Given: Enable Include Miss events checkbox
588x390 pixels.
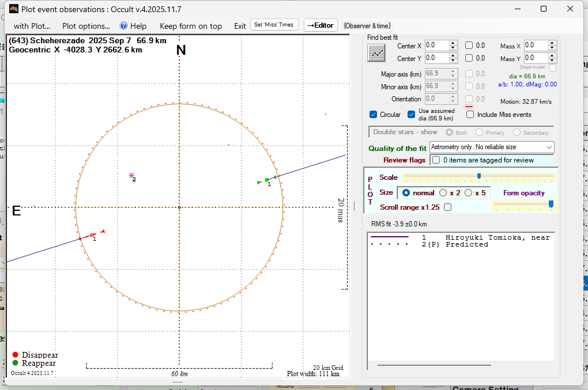Looking at the screenshot, I should point(470,115).
